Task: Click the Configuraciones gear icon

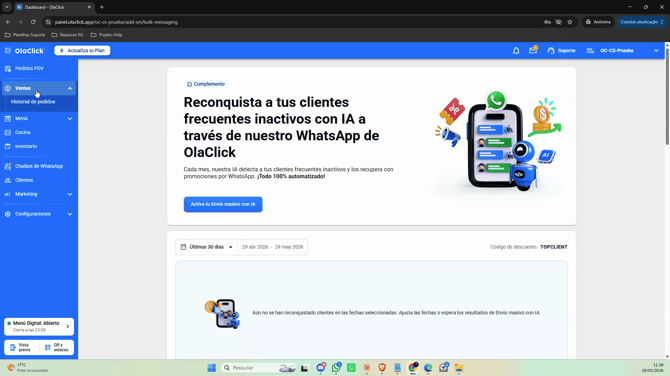Action: click(x=8, y=214)
